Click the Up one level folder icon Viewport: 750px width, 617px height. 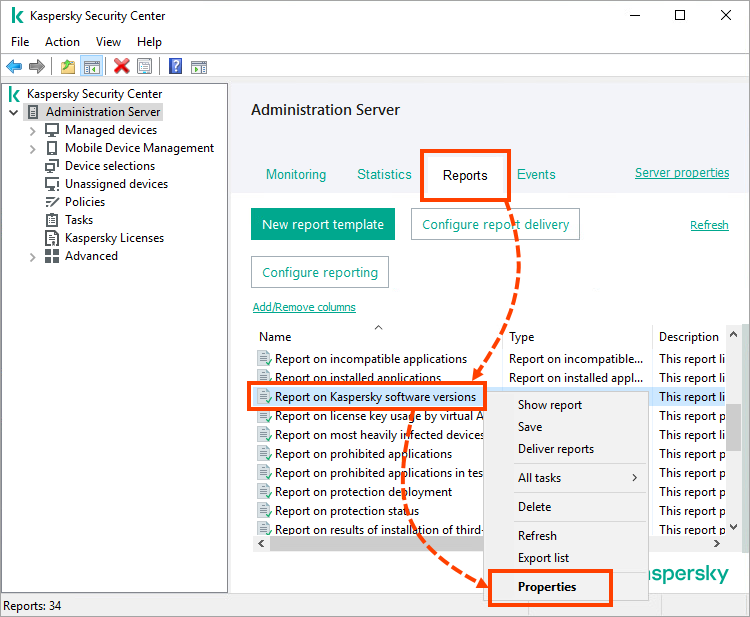coord(67,67)
